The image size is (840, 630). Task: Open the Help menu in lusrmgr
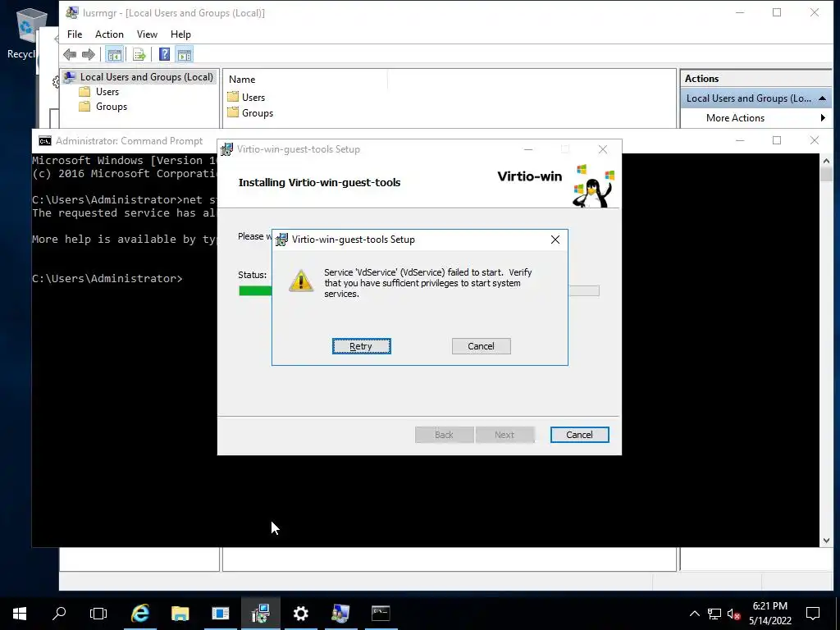(x=180, y=34)
